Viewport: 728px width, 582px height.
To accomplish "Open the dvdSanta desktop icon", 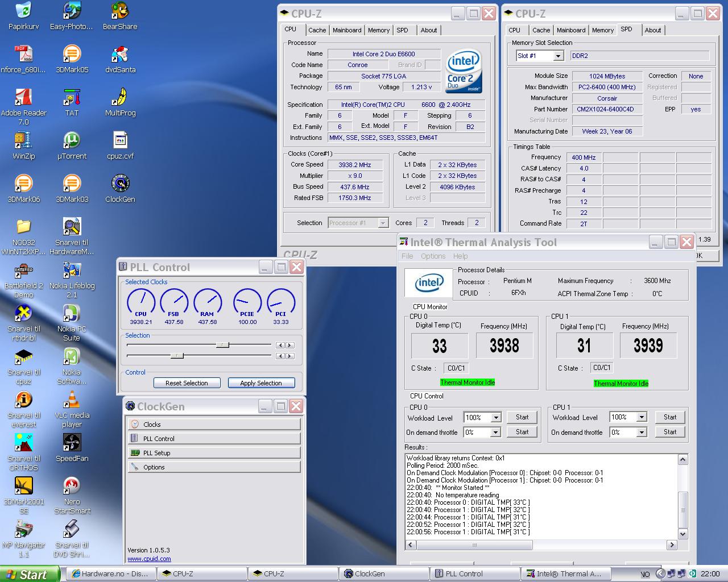I will click(120, 59).
